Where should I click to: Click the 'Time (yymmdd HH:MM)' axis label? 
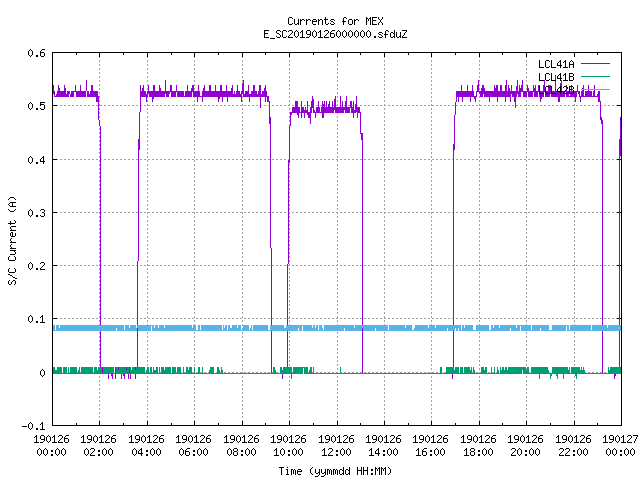[x=335, y=471]
